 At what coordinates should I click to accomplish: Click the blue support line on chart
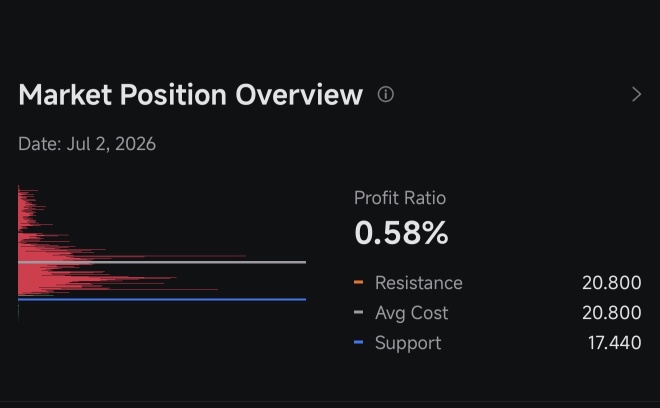[162, 299]
